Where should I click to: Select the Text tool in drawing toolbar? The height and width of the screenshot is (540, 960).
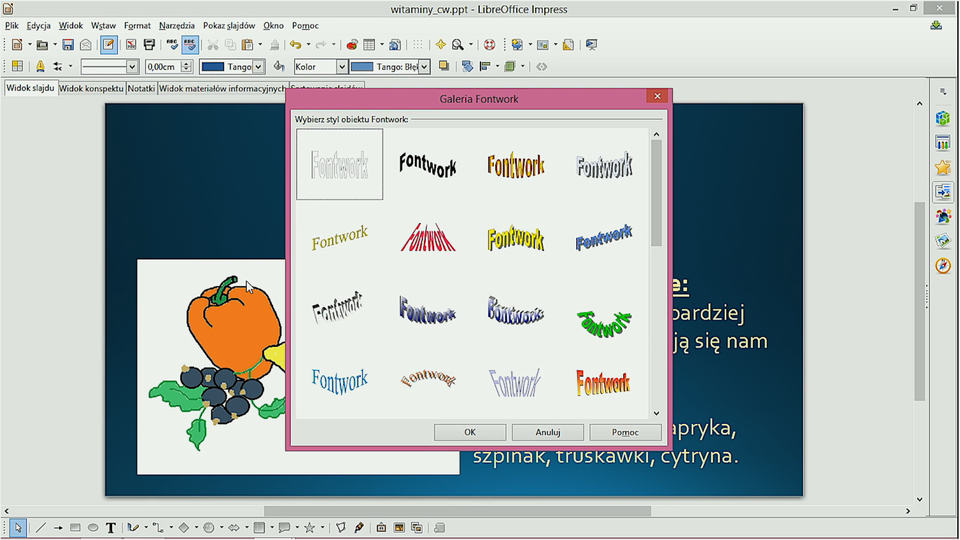111,528
